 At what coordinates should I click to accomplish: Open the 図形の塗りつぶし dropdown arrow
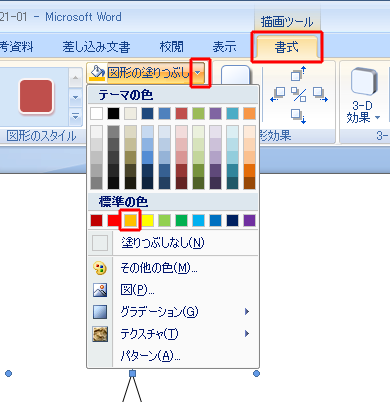click(199, 73)
